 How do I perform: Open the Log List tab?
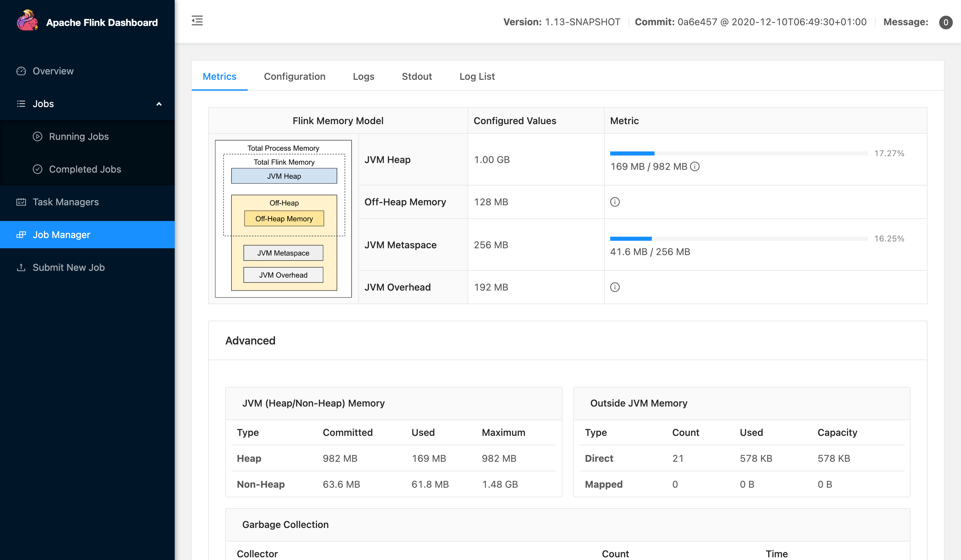(477, 76)
